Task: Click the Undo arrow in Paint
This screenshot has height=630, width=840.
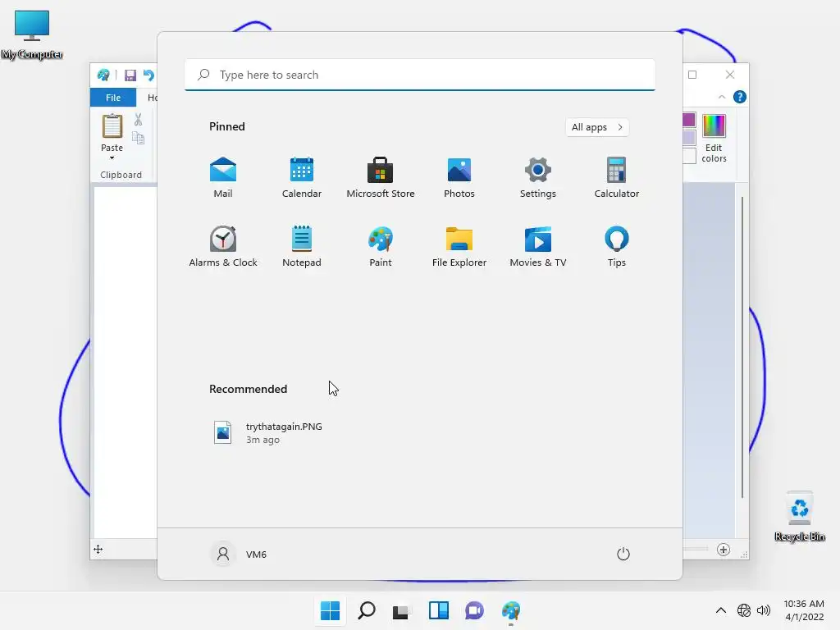Action: click(x=148, y=75)
